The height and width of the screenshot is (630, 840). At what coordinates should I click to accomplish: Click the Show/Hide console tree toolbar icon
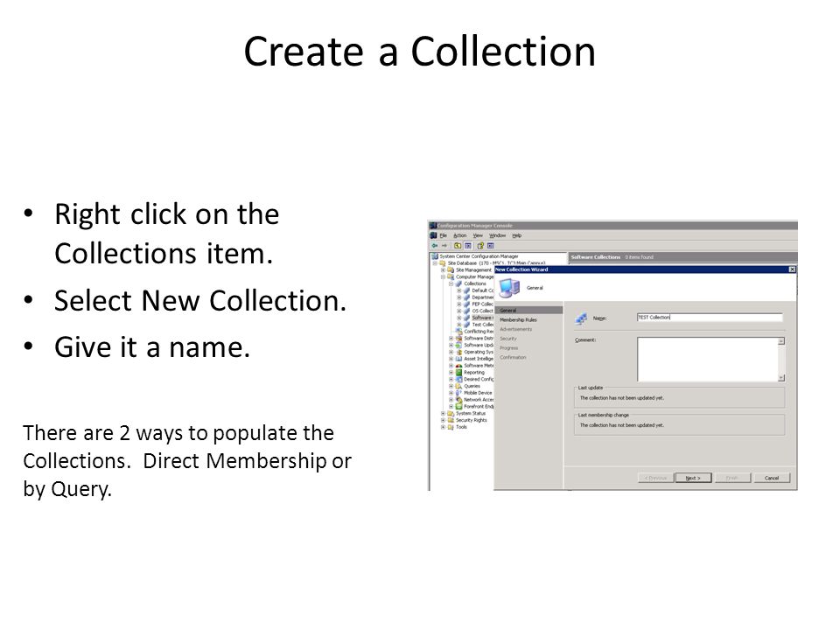click(x=468, y=246)
